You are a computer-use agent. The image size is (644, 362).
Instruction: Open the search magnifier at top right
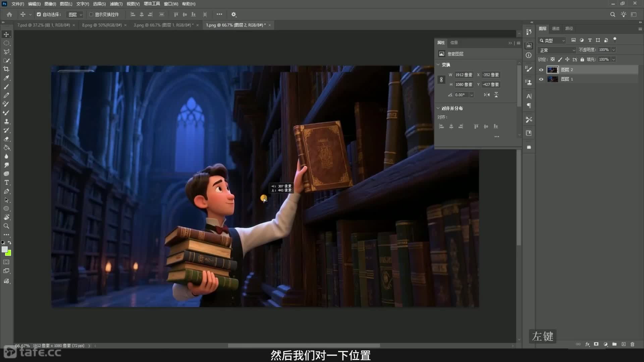612,14
